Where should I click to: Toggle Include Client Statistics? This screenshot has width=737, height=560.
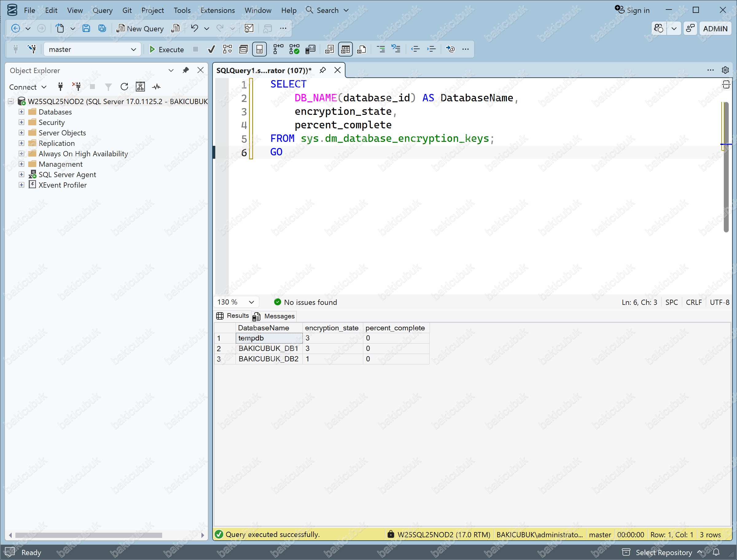click(310, 49)
